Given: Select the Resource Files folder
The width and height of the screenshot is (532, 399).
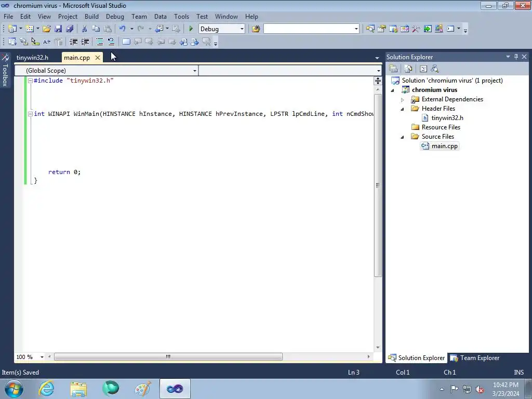Looking at the screenshot, I should (441, 127).
